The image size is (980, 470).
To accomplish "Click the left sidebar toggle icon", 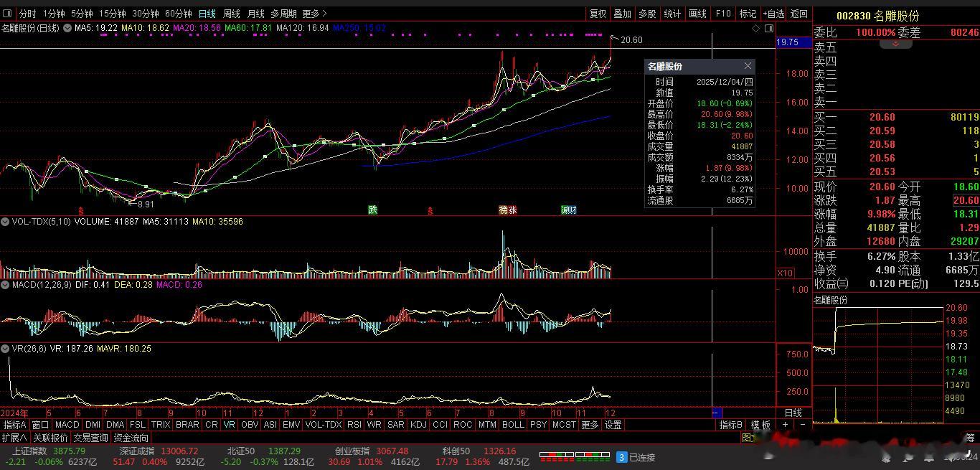I will [x=7, y=14].
